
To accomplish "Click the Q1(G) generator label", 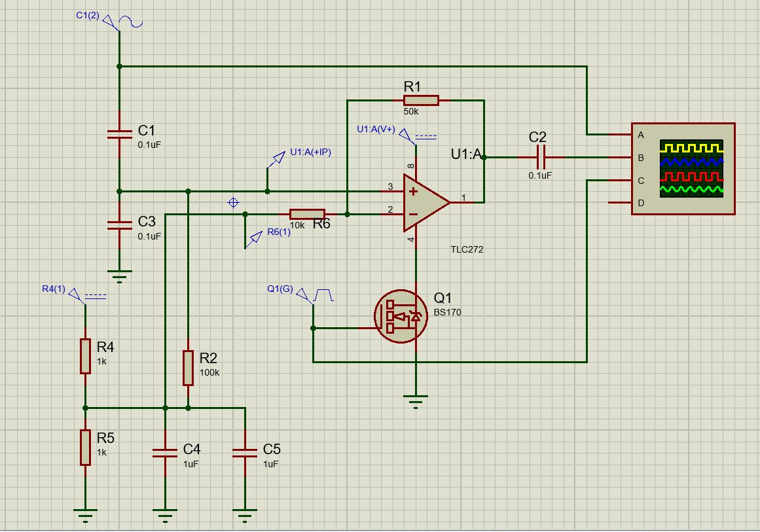I will click(x=280, y=289).
